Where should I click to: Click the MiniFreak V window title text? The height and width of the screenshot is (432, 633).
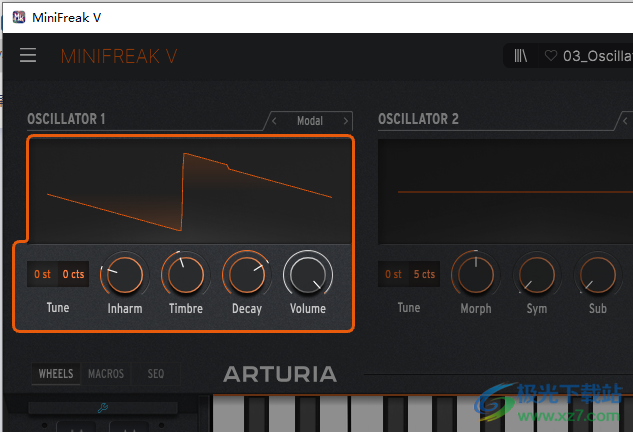pyautogui.click(x=67, y=17)
